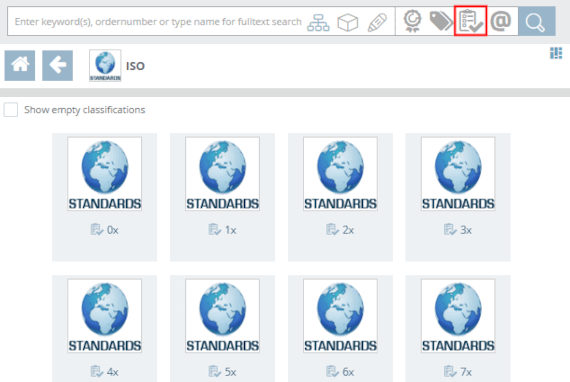Image resolution: width=570 pixels, height=382 pixels.
Task: Open the 3x Standards globe thumbnail
Action: click(458, 174)
